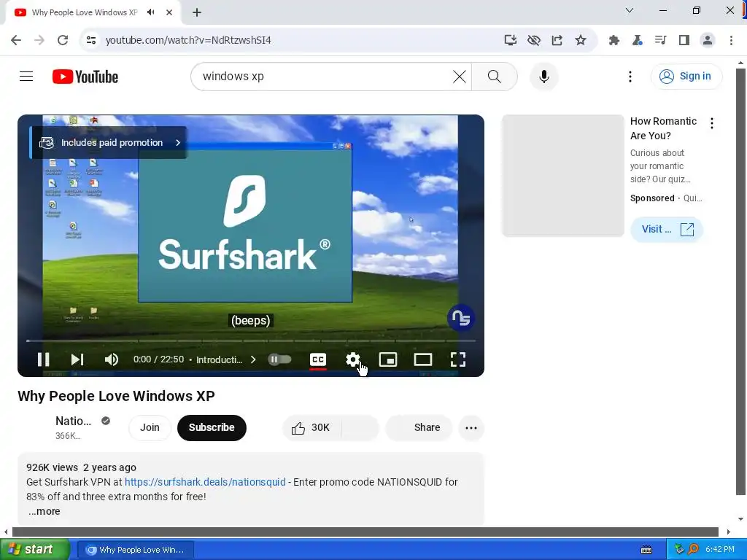Go to YouTube home via logo

click(85, 77)
